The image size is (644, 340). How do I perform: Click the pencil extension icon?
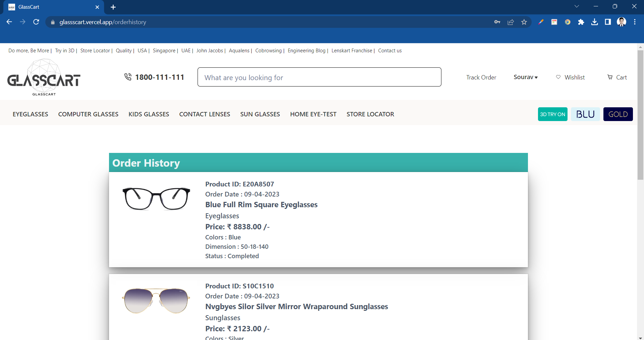541,22
